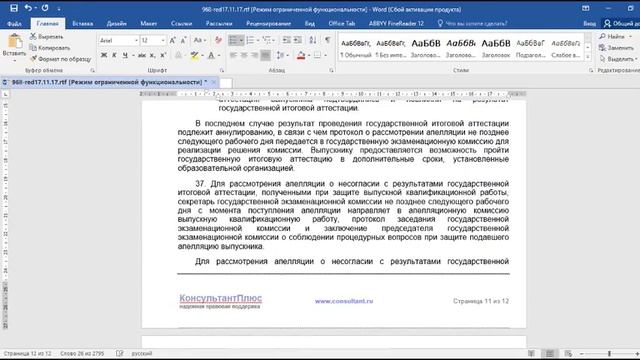Decrease font size with the smaller A
640x360 pixels.
[183, 40]
